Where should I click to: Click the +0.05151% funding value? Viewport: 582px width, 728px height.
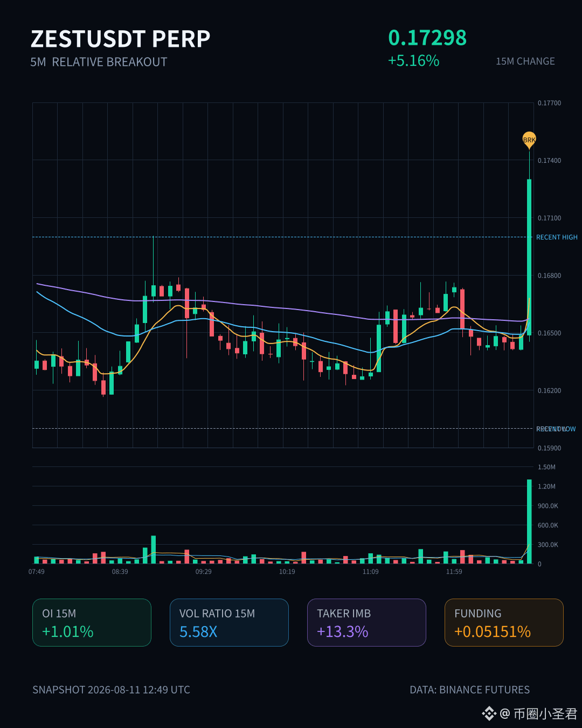[493, 631]
